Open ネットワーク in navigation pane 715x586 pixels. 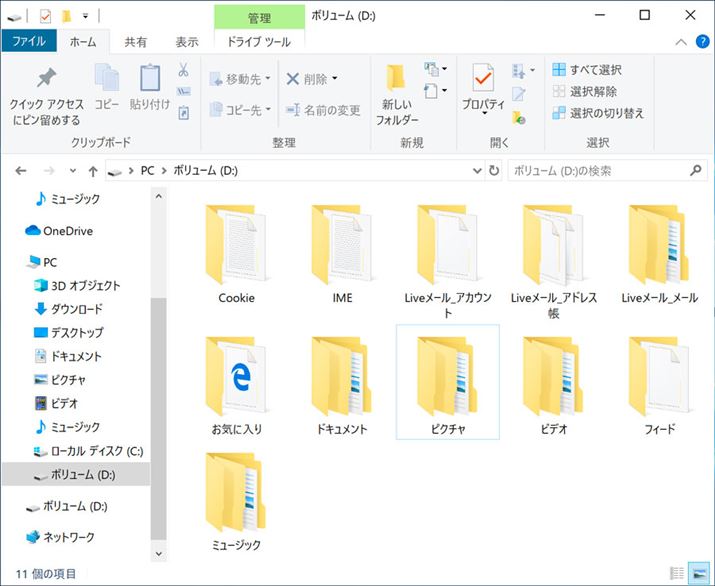click(60, 537)
